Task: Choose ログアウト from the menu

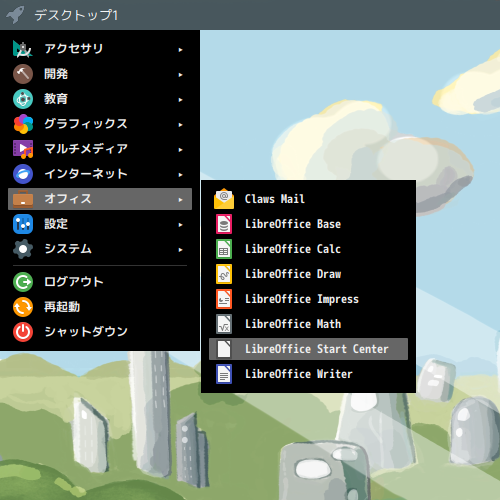Action: point(100,282)
